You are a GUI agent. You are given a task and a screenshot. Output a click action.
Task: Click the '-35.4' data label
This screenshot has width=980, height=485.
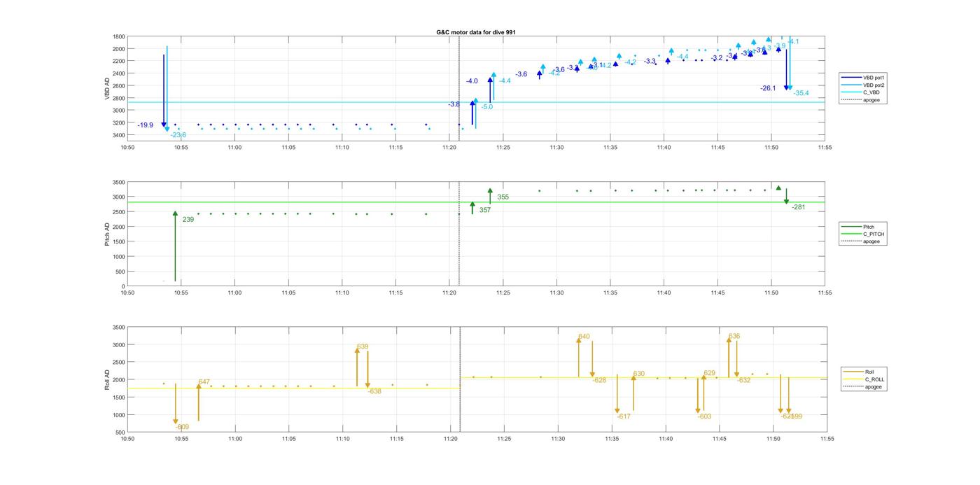pos(801,93)
